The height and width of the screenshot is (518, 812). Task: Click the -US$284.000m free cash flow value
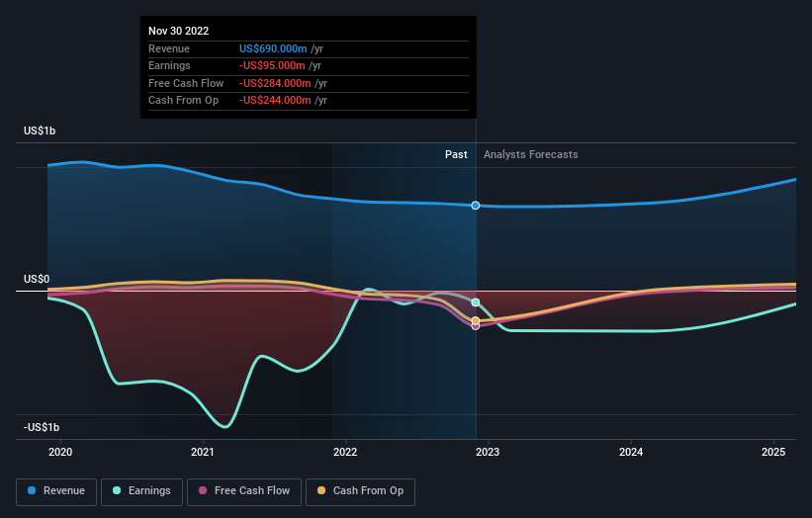point(275,83)
